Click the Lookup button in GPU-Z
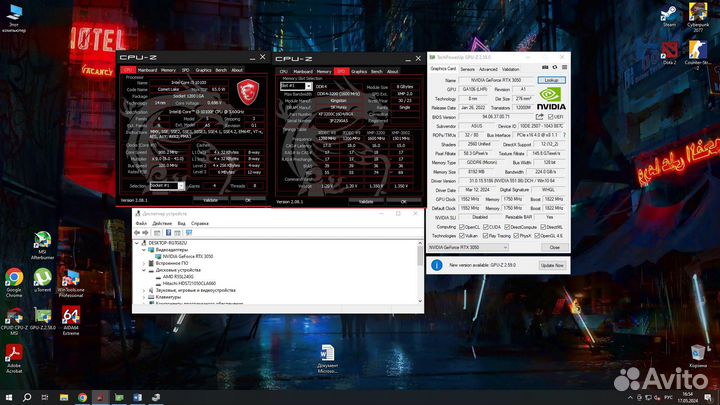Viewport: 720px width, 405px height. pyautogui.click(x=551, y=80)
